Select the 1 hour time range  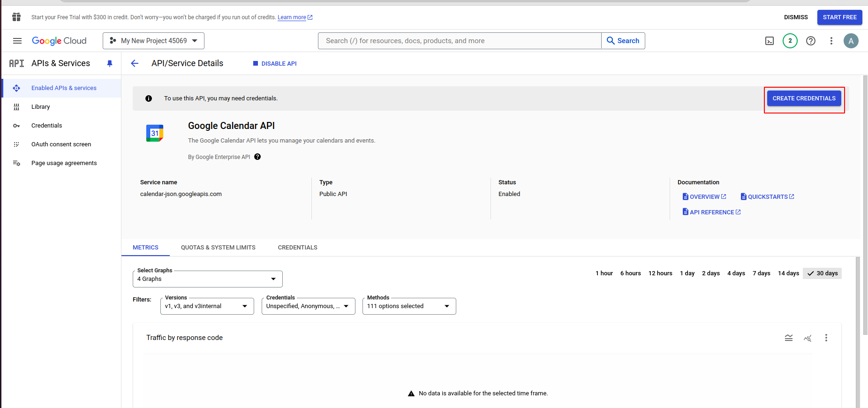point(604,273)
